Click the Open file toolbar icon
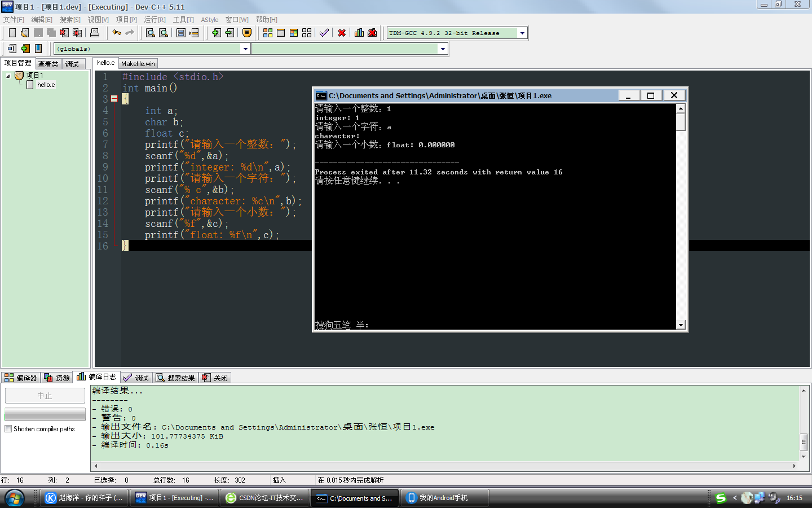Viewport: 812px width, 508px height. click(x=25, y=33)
